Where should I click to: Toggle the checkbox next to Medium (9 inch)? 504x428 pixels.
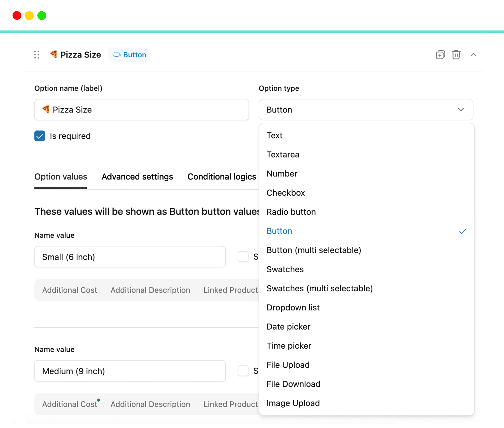[243, 371]
